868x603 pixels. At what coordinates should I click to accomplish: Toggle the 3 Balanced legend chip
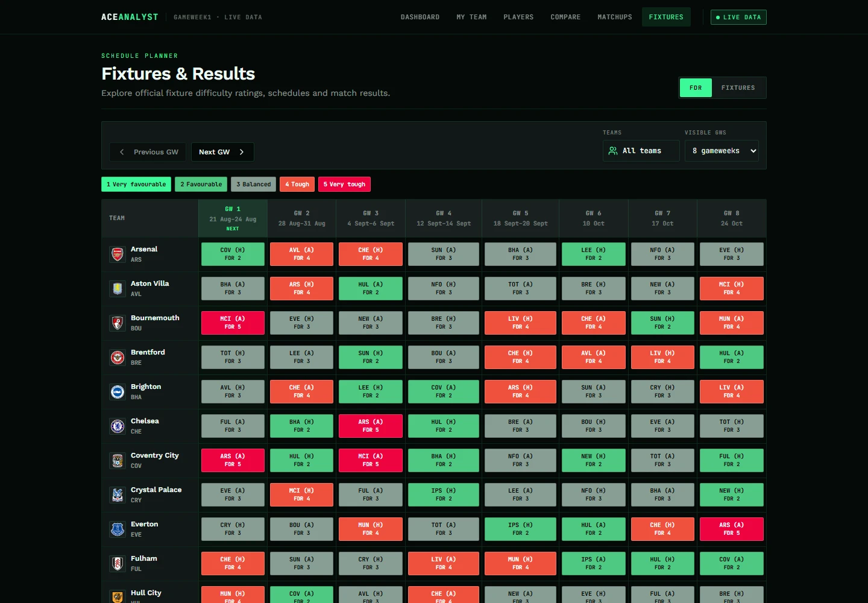(254, 185)
